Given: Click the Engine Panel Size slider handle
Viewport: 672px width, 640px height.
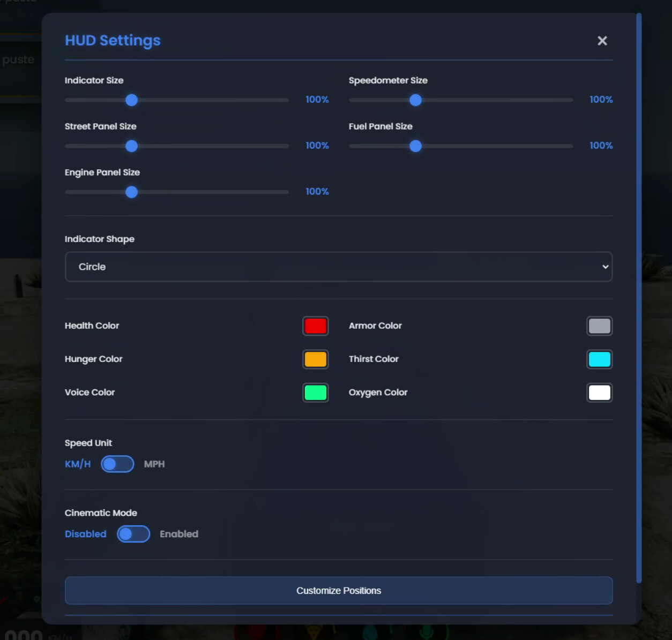Looking at the screenshot, I should pyautogui.click(x=131, y=192).
